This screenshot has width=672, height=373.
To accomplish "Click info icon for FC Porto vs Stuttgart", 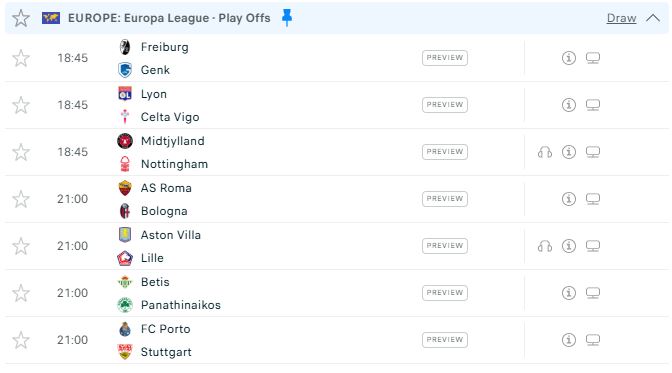I will click(x=569, y=340).
